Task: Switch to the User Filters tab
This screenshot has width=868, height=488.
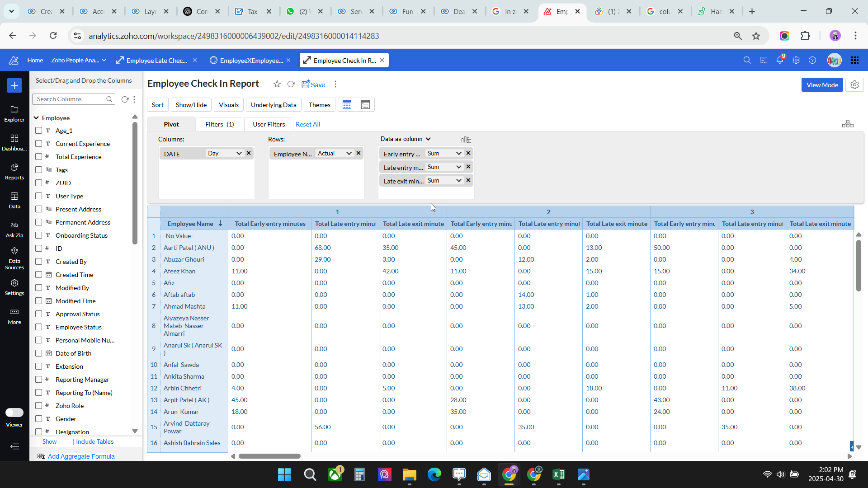Action: click(269, 124)
